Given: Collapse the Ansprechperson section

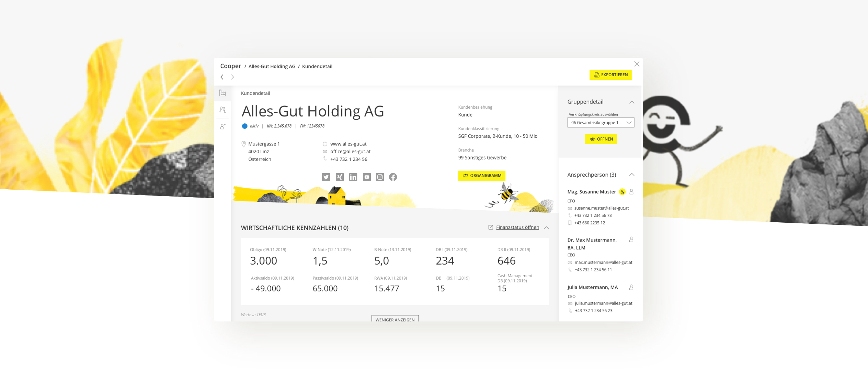Looking at the screenshot, I should click(x=632, y=175).
